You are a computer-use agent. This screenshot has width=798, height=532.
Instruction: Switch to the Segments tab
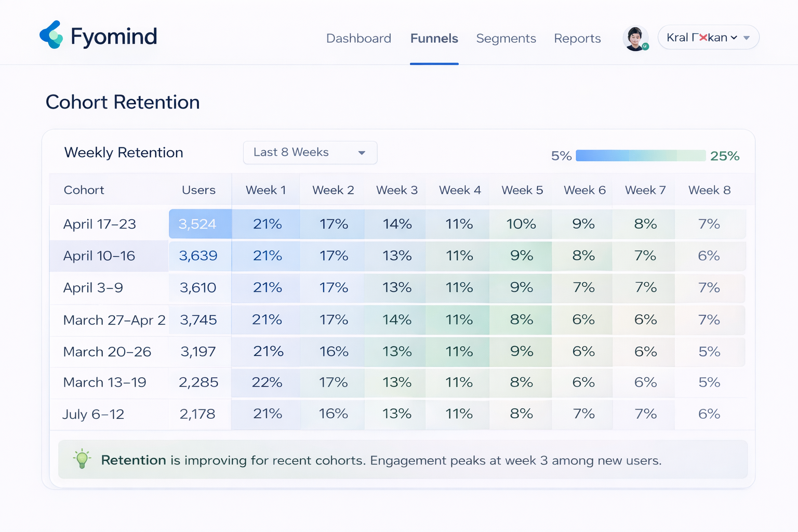[x=506, y=38]
